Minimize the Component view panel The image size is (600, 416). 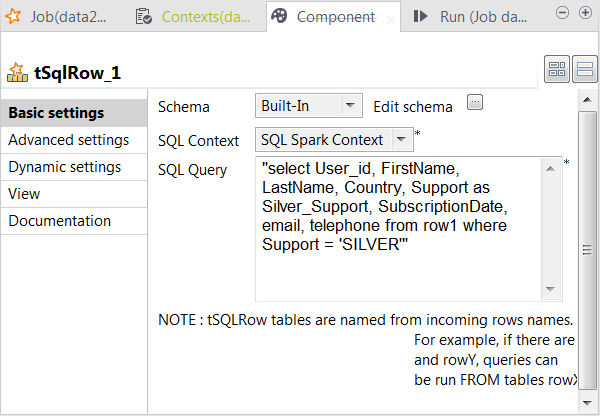(x=561, y=12)
